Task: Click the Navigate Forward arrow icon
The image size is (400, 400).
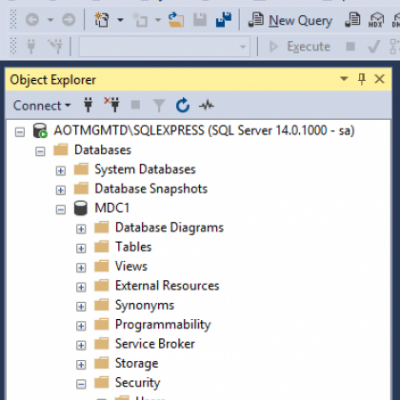Action: coord(69,20)
